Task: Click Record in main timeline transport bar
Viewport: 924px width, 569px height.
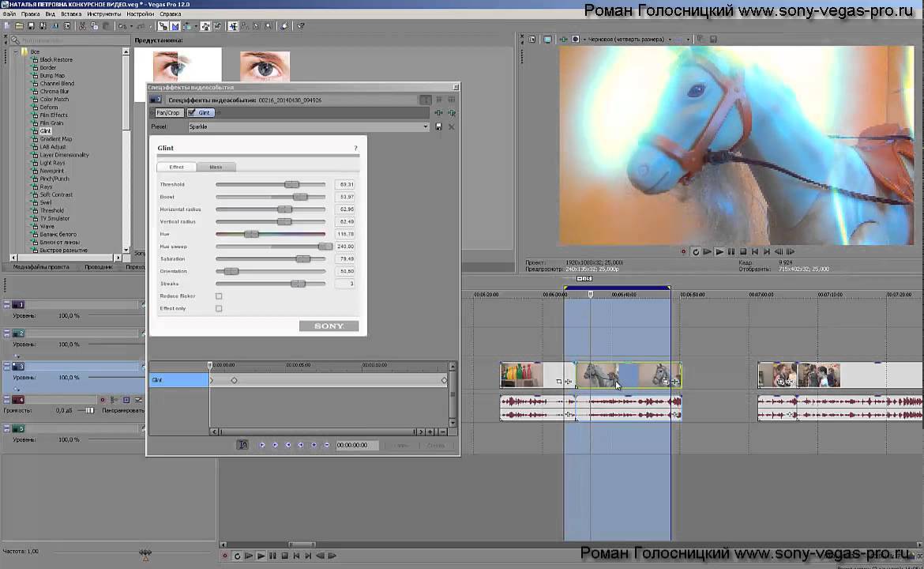Action: pos(224,556)
